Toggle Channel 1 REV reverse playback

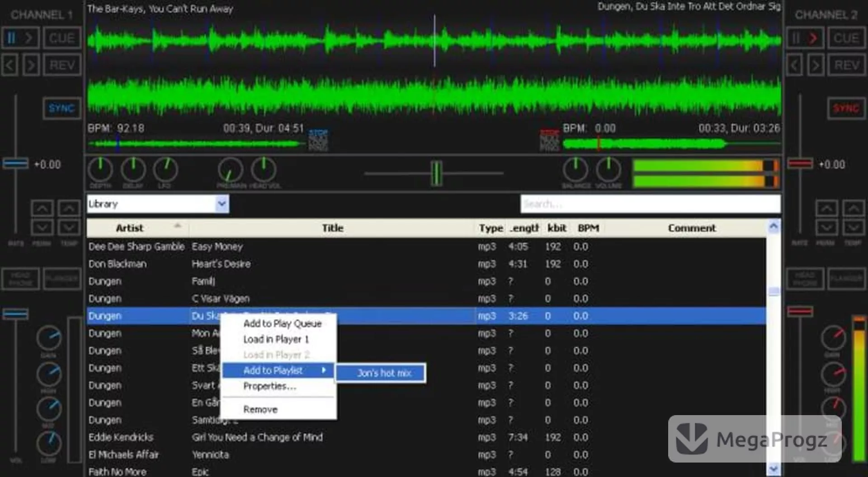point(62,65)
